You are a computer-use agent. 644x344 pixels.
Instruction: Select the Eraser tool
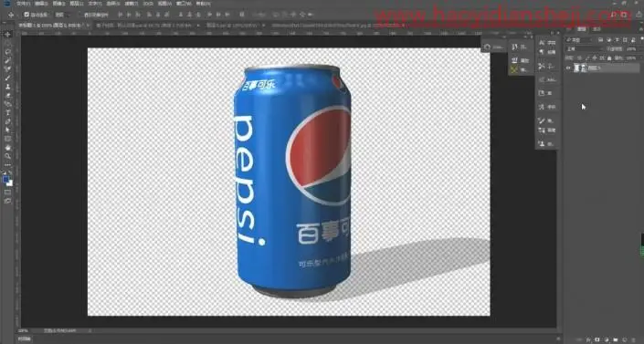click(x=7, y=95)
